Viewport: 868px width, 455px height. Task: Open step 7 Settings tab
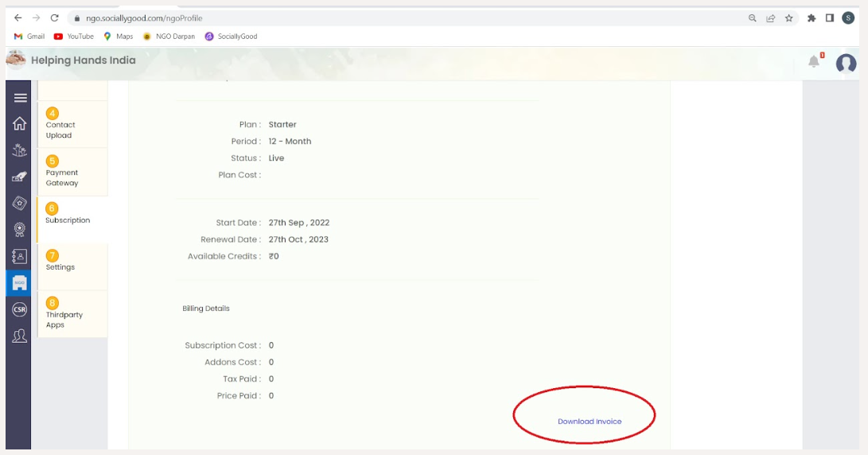coord(72,266)
